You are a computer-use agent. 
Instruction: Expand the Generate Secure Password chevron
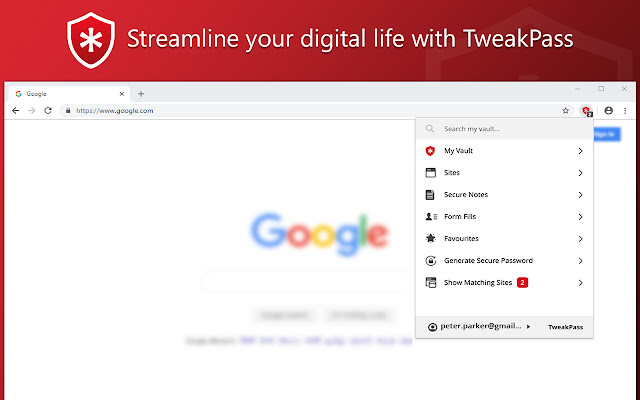pyautogui.click(x=580, y=261)
